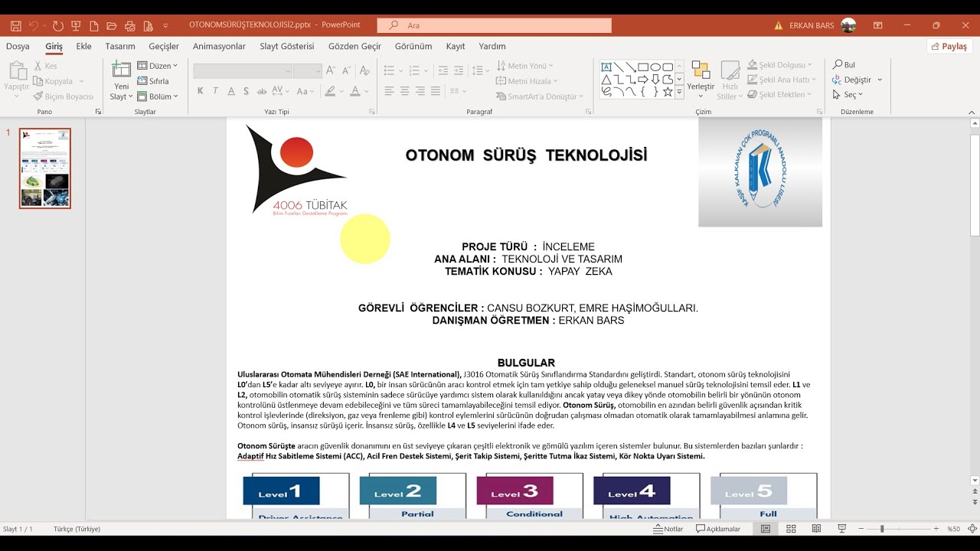Toggle Bold formatting K button
Viewport: 980px width, 551px height.
(x=201, y=91)
